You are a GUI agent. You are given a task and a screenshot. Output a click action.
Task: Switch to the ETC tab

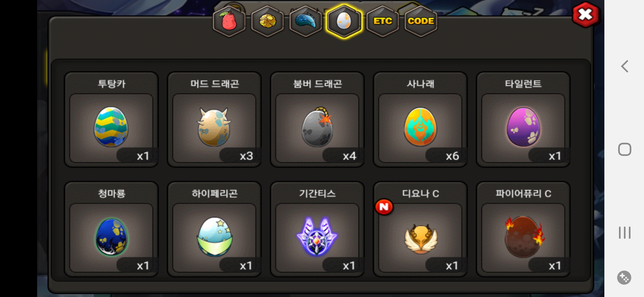383,21
